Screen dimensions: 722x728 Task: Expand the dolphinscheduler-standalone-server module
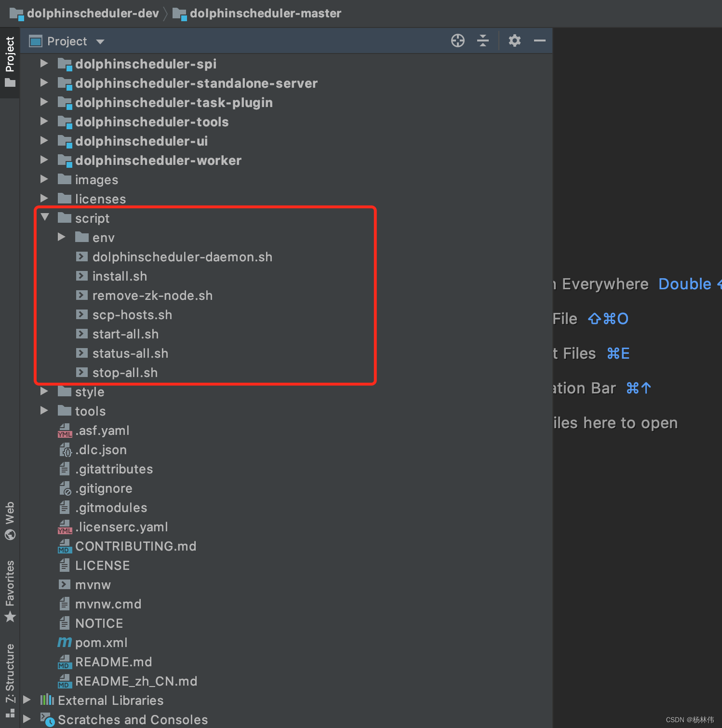coord(44,82)
